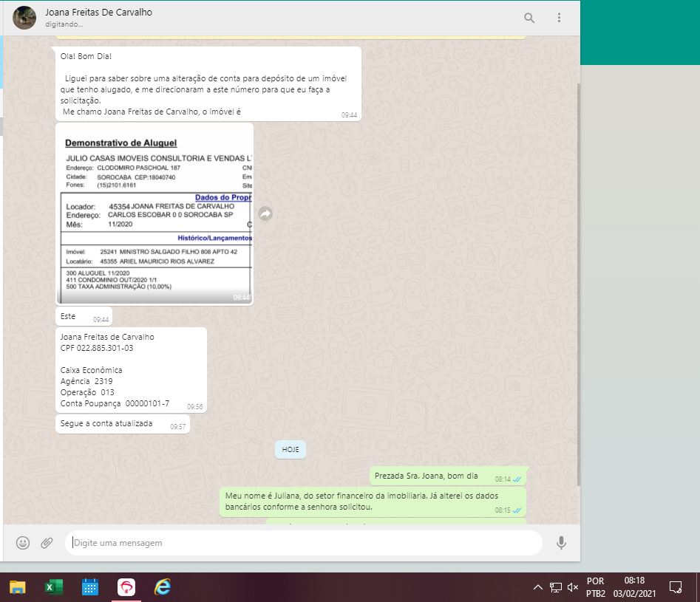
Task: Click the paperclip attach icon
Action: (47, 543)
